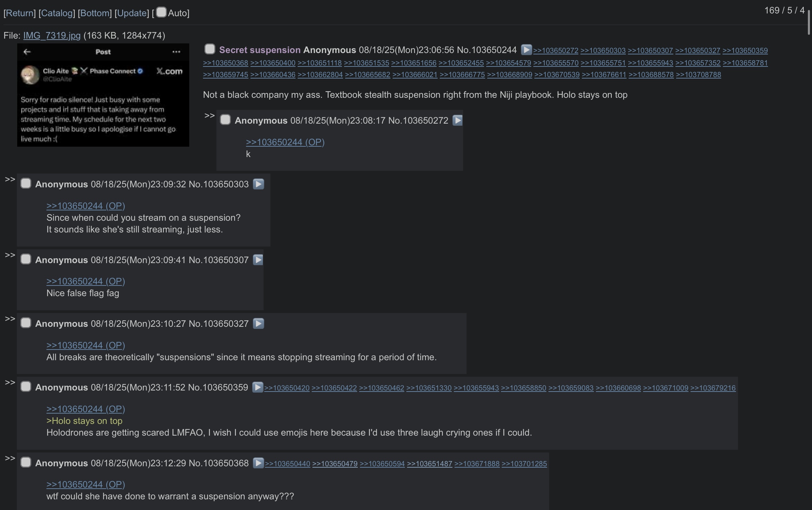Expand the Clio Aite tweet thumbnail
The width and height of the screenshot is (812, 510).
[103, 95]
